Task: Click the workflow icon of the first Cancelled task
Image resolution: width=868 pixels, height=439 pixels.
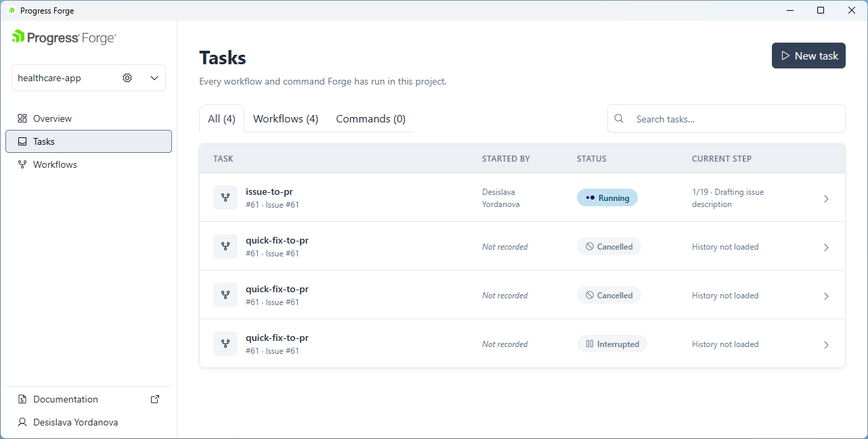Action: point(225,246)
